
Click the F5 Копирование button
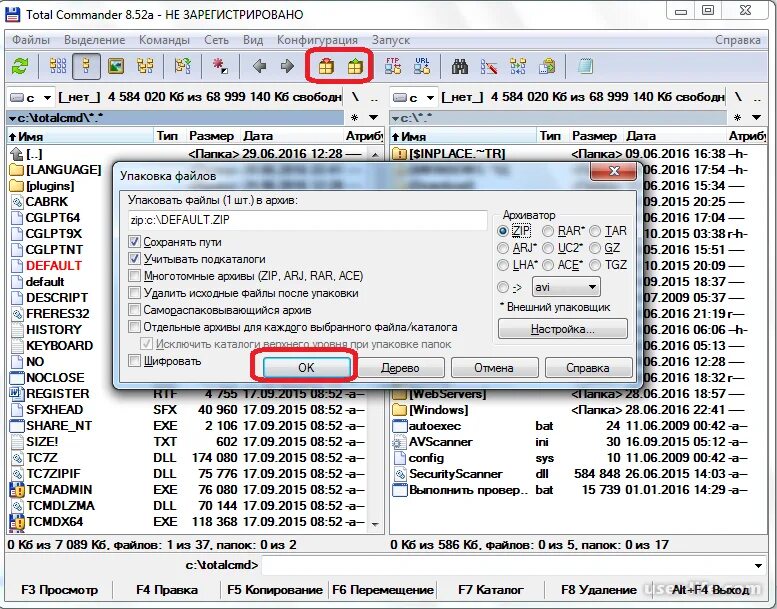(275, 590)
